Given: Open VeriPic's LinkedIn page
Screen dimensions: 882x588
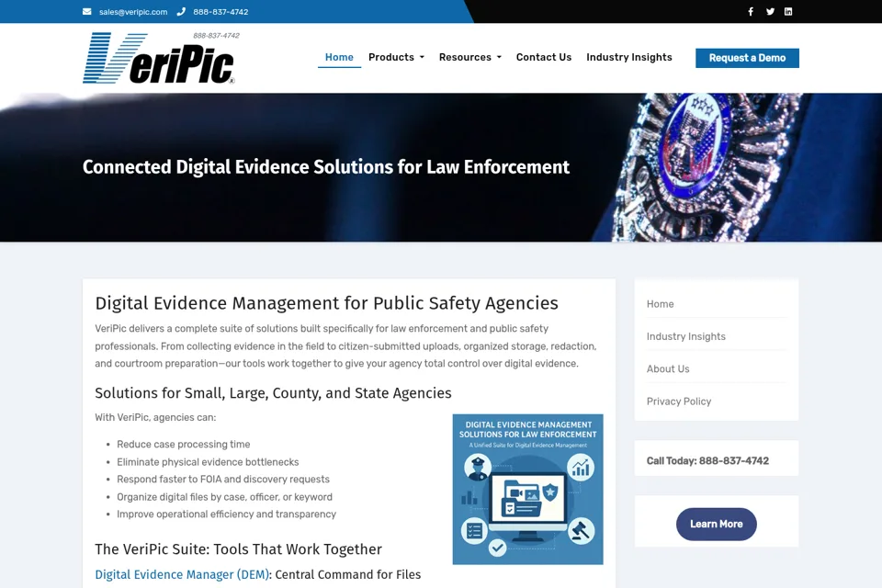Looking at the screenshot, I should click(788, 12).
